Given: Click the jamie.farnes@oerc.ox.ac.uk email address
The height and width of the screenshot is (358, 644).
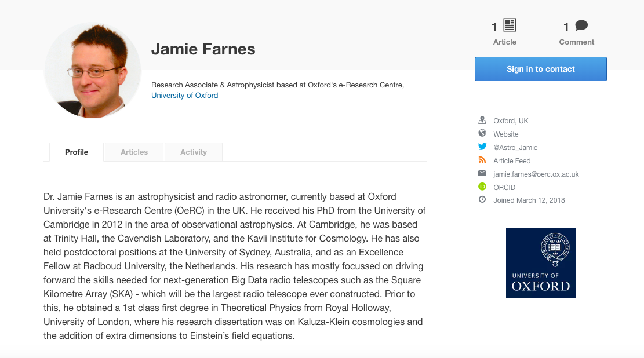Looking at the screenshot, I should pos(536,174).
